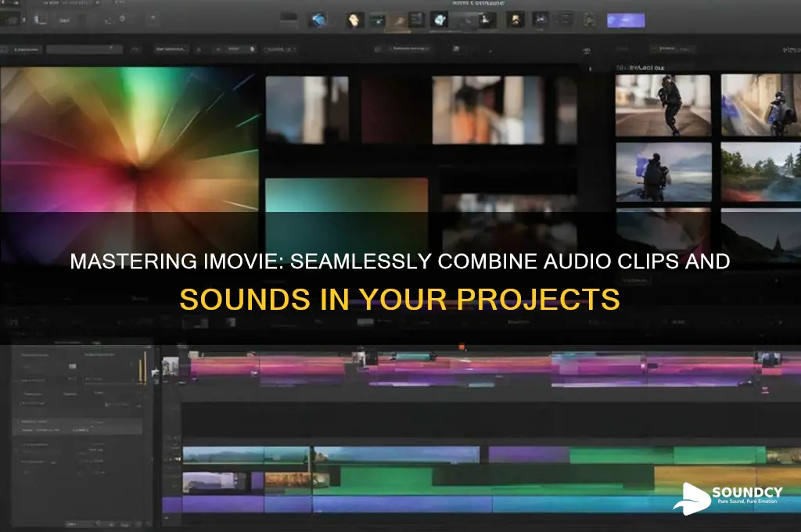Open the dropdown field in the secondary toolbar left
Screen dimensions: 801x532
click(84, 49)
